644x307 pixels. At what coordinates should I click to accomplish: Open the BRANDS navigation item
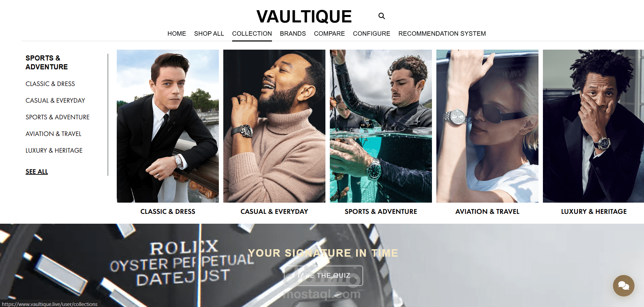tap(293, 34)
